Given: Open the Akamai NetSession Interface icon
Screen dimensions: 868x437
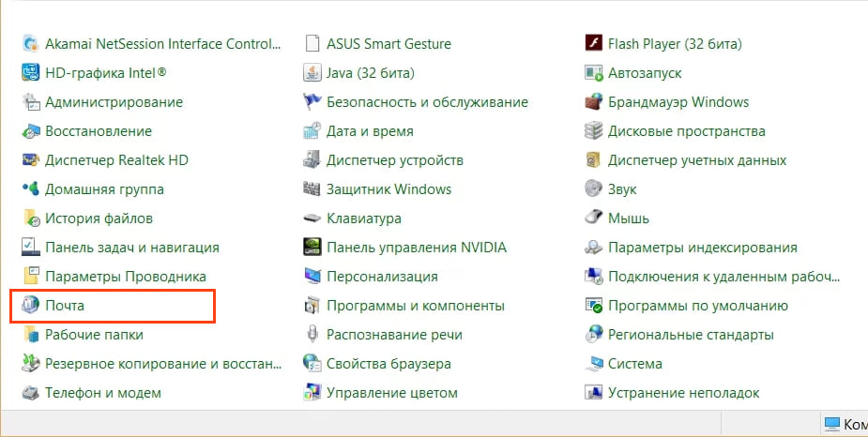Looking at the screenshot, I should click(30, 43).
